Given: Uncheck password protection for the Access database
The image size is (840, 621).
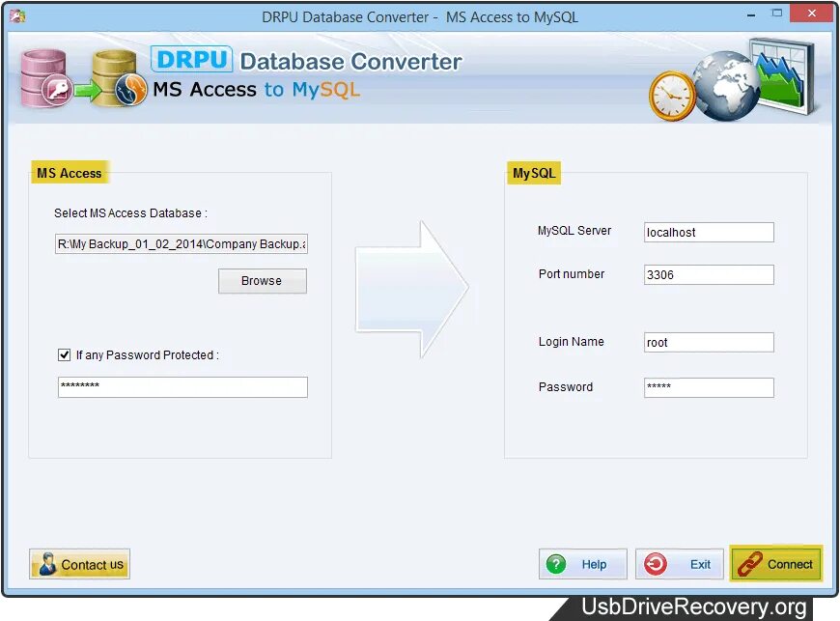Looking at the screenshot, I should click(x=66, y=354).
